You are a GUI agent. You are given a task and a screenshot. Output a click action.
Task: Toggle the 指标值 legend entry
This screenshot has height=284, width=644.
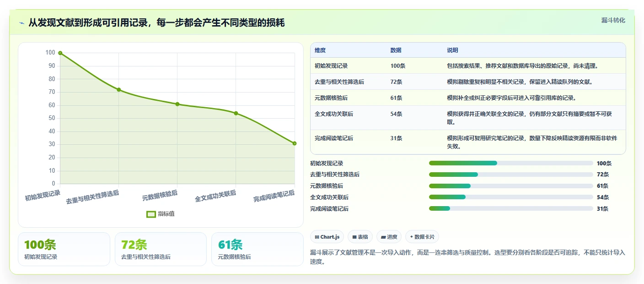click(161, 214)
